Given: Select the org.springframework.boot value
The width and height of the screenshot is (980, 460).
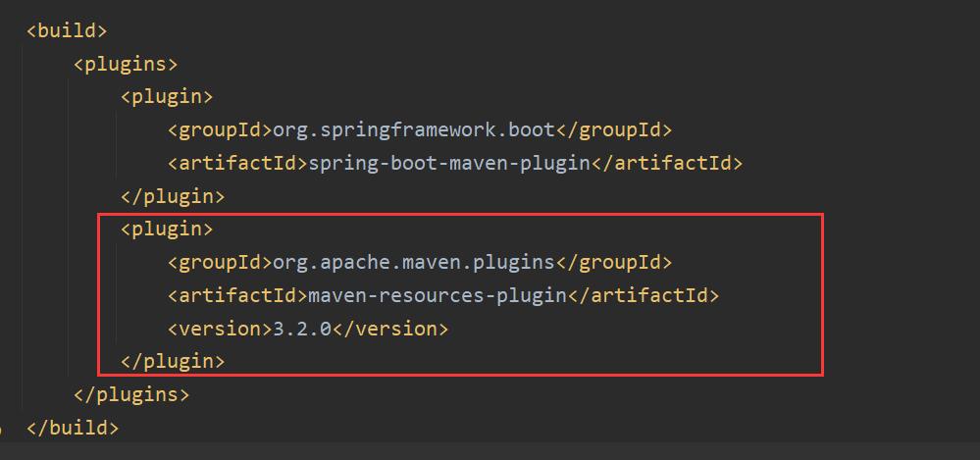Looking at the screenshot, I should (414, 130).
